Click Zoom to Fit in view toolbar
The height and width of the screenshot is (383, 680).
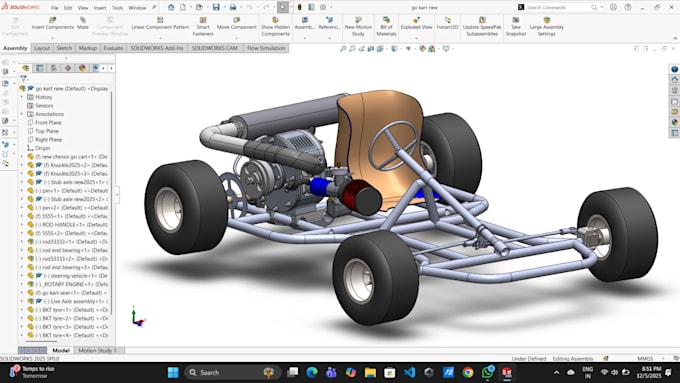(343, 49)
